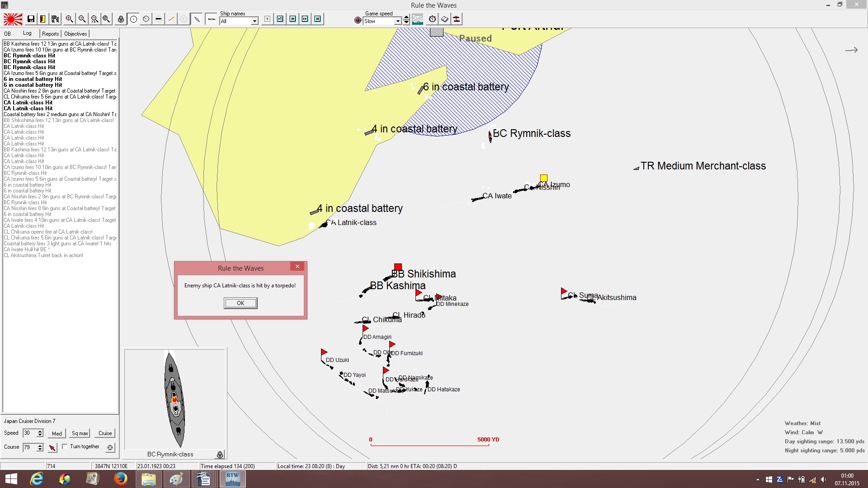Click the sea waves picture icon
Viewport: 868px width, 488px height.
[418, 19]
